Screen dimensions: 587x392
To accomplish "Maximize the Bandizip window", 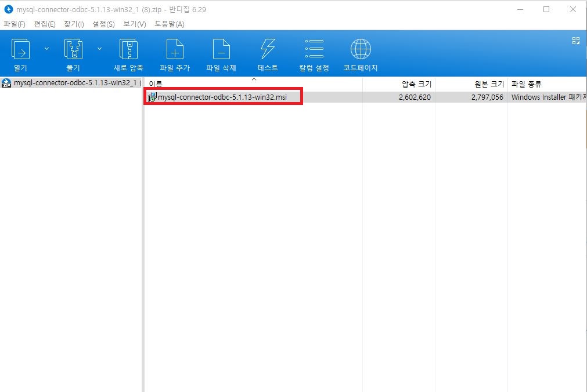I will pos(546,9).
